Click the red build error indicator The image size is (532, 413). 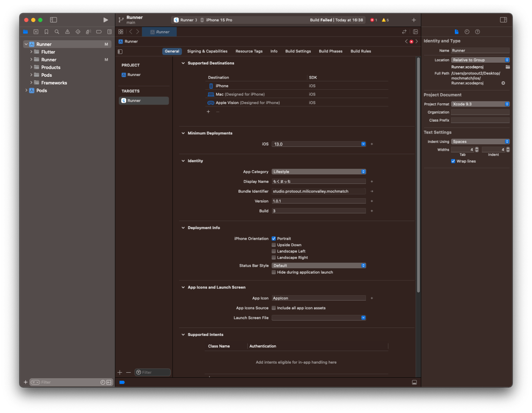[x=374, y=20]
